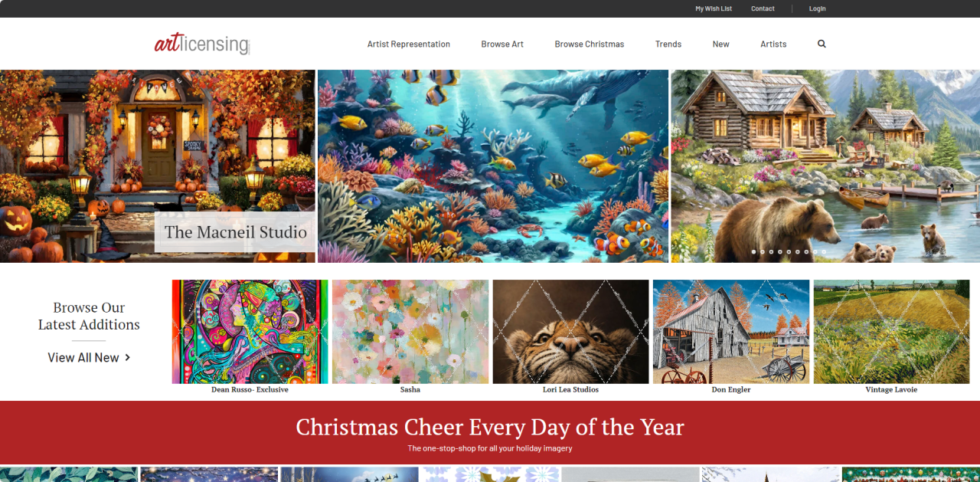Open the New menu item
980x482 pixels.
click(x=721, y=44)
